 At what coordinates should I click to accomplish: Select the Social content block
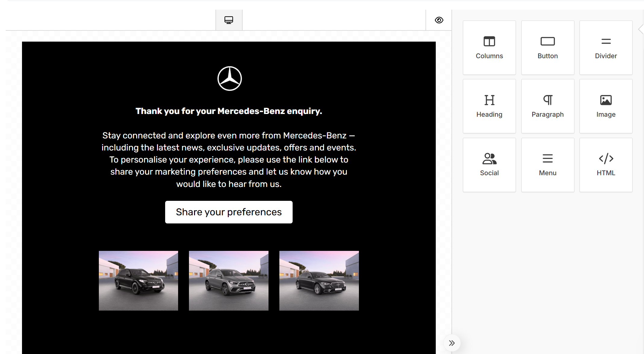[x=489, y=165]
